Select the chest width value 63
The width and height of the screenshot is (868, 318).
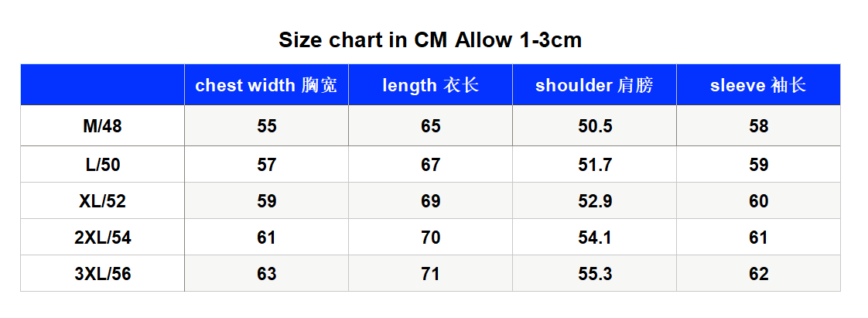(266, 274)
